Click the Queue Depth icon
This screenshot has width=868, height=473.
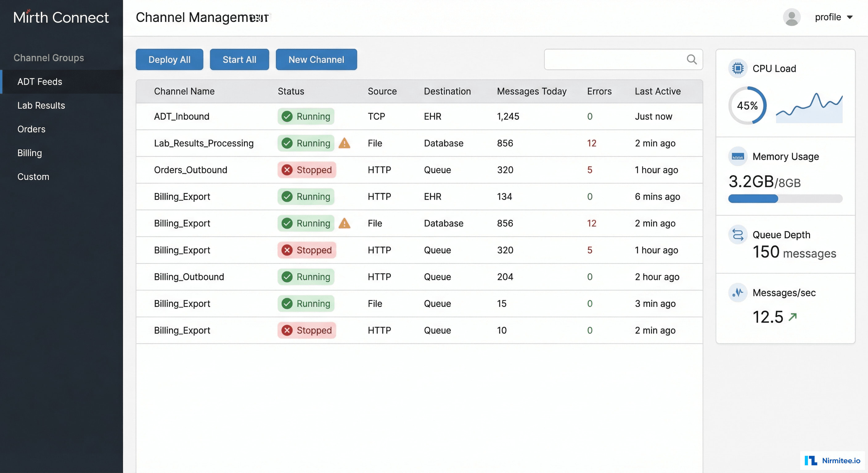pyautogui.click(x=738, y=235)
